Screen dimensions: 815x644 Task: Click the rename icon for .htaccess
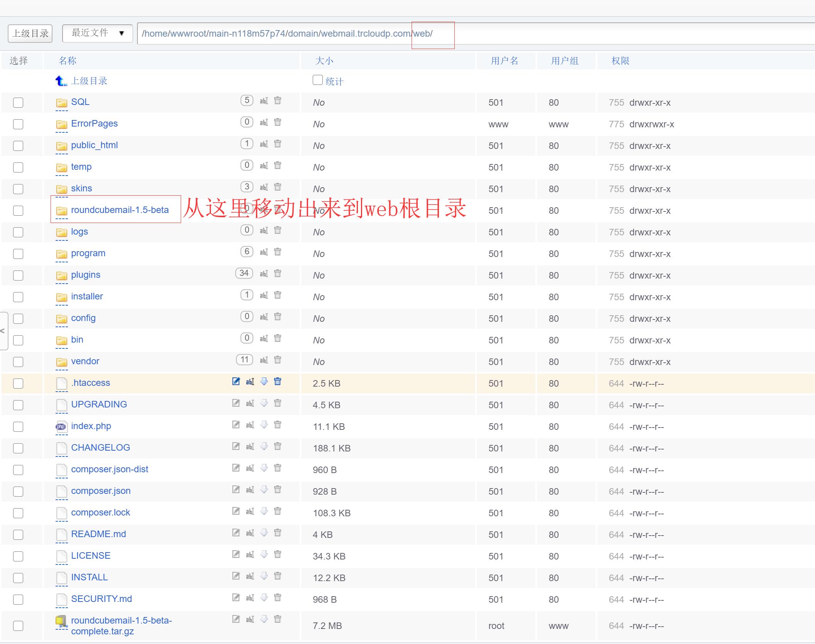(250, 382)
